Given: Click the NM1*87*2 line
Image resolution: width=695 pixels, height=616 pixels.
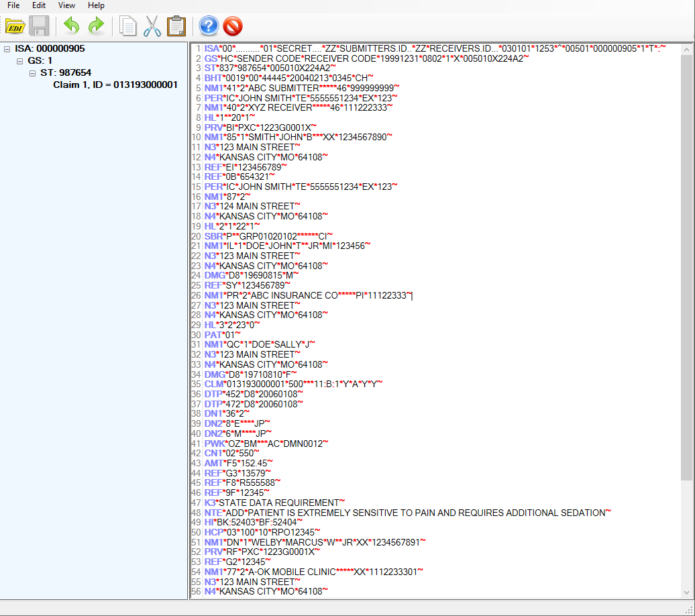Looking at the screenshot, I should pos(227,197).
